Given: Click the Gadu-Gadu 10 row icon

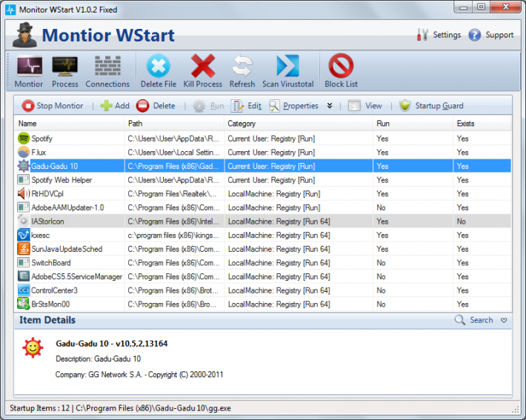Looking at the screenshot, I should pos(24,166).
